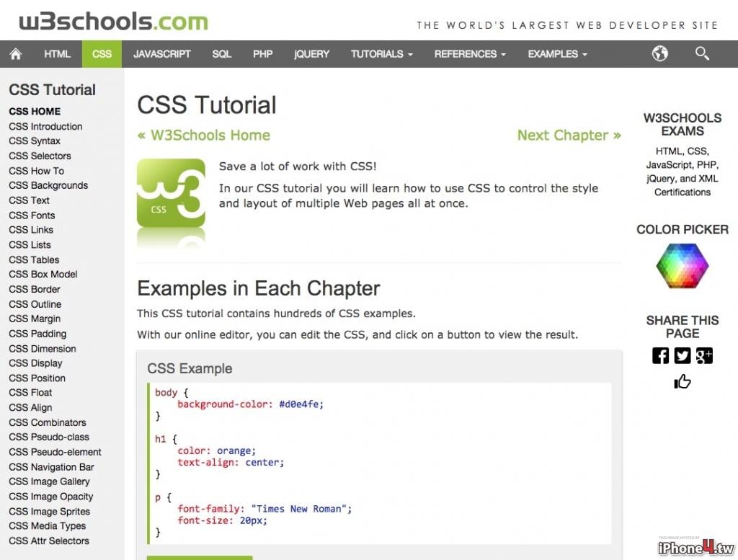Open CSS Lists chapter
Viewport: 738px width, 560px height.
(30, 245)
